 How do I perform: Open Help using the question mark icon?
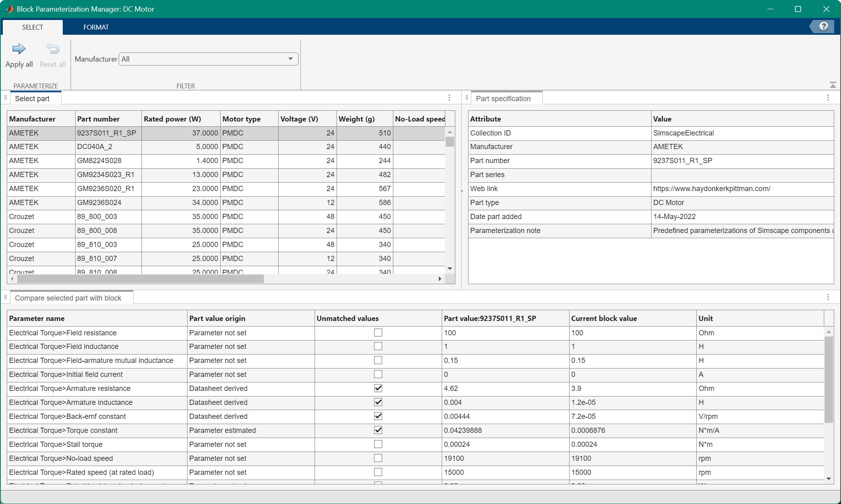(x=823, y=26)
